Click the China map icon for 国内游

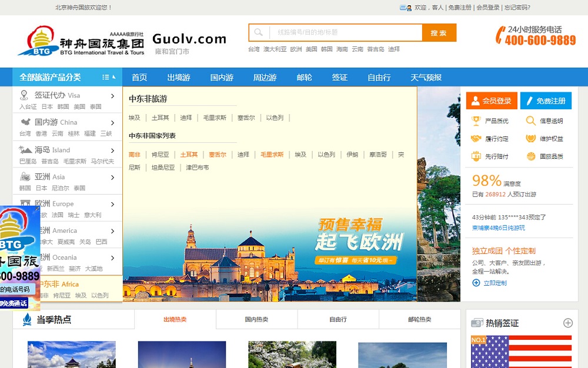pyautogui.click(x=25, y=122)
